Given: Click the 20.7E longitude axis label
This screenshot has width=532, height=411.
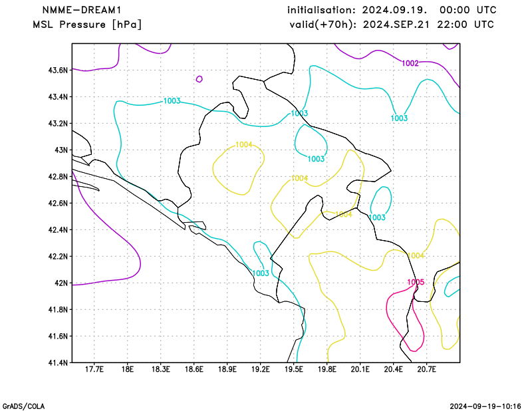Looking at the screenshot, I should 427,369.
